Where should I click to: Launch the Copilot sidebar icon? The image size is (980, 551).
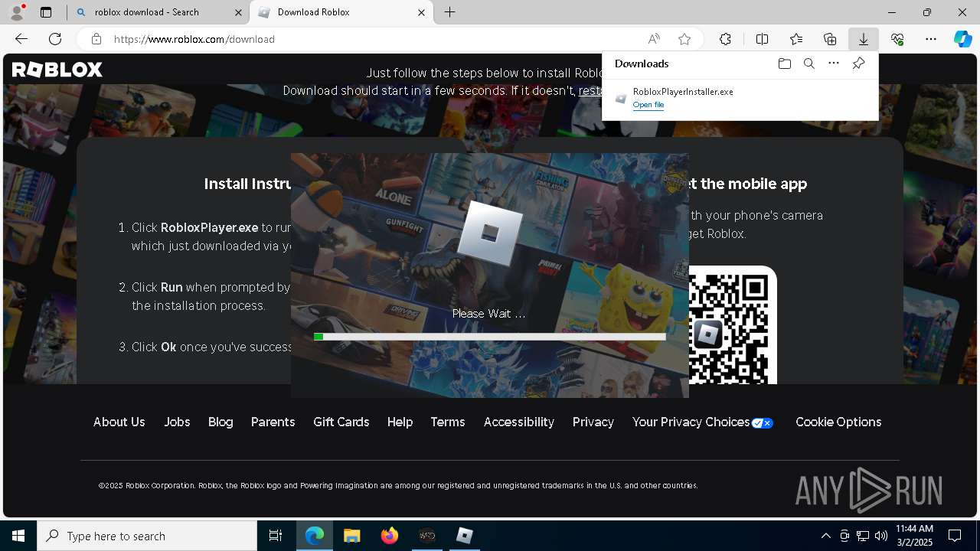962,39
